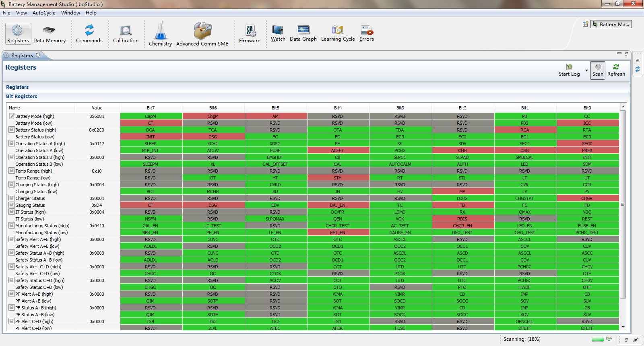Toggle the Scan button
Screen dimensions: 644x346
point(598,70)
